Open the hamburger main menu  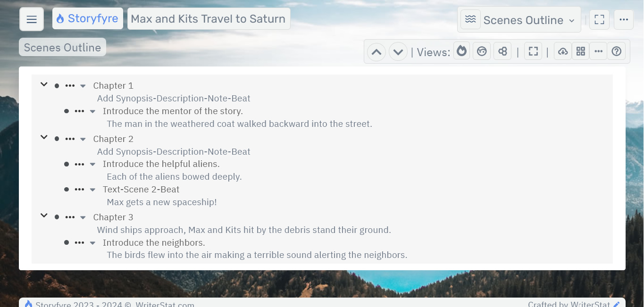[32, 19]
